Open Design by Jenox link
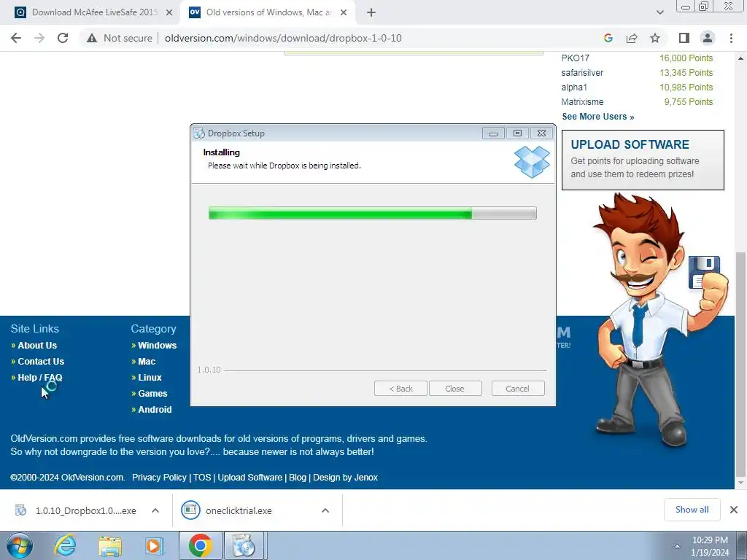Screen dimensions: 747x560 345,477
